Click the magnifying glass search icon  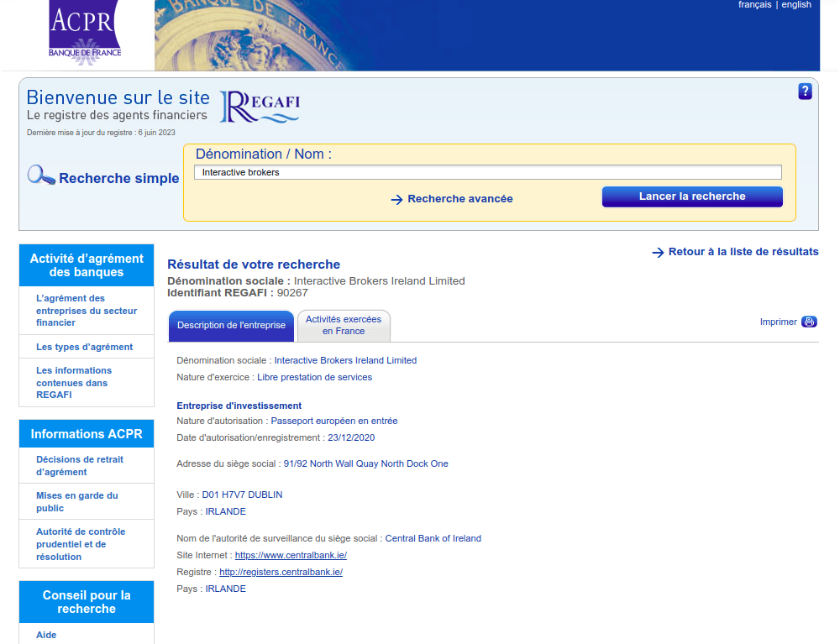(40, 175)
